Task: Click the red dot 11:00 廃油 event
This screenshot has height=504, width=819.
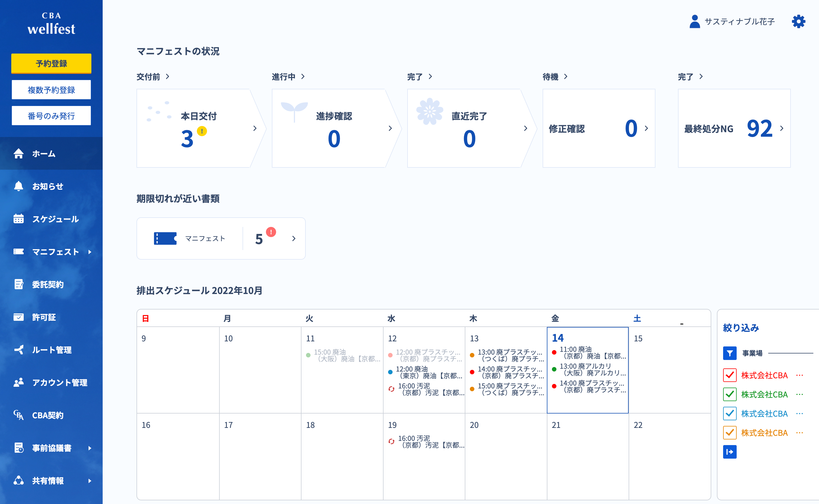Action: [589, 353]
